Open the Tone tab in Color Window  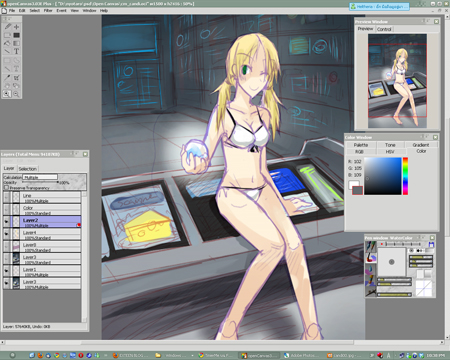coord(390,145)
